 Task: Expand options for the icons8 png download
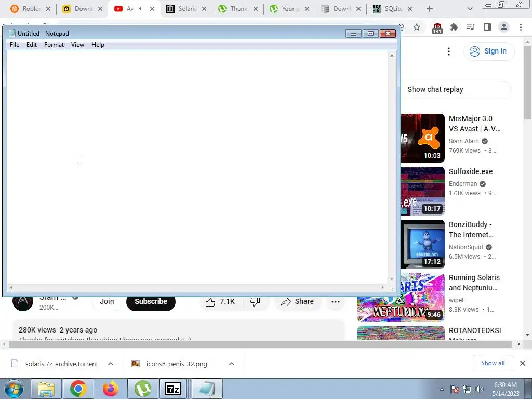[232, 364]
